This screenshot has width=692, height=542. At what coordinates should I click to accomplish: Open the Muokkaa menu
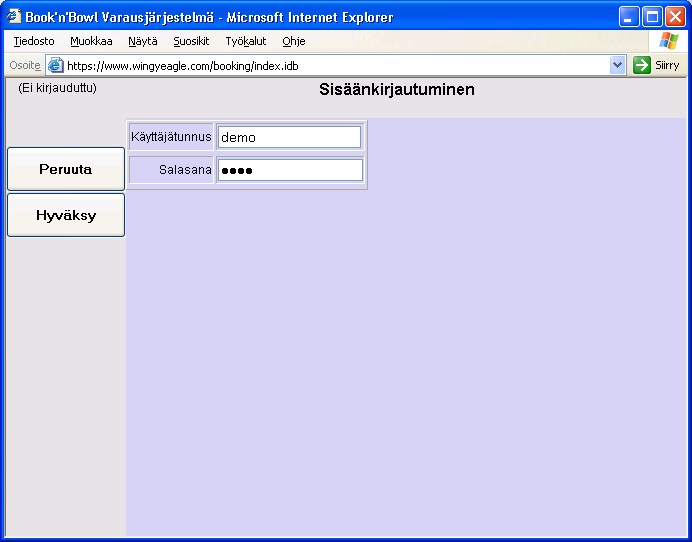[x=91, y=41]
